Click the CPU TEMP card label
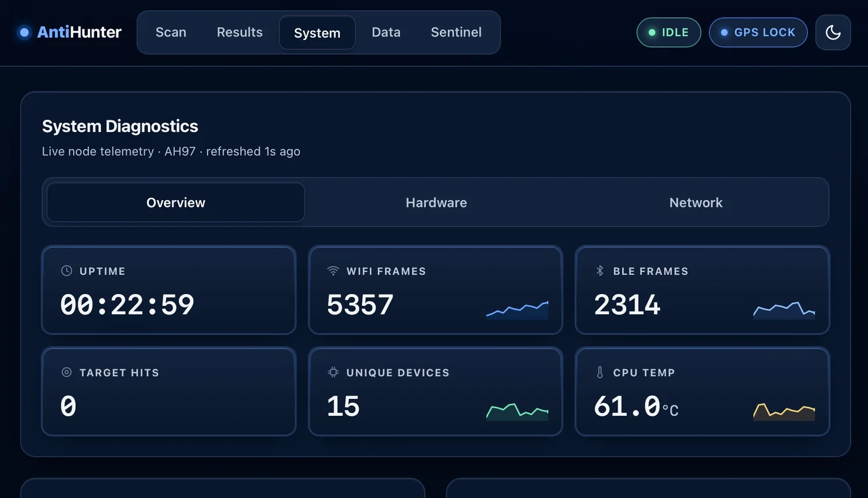The image size is (868, 498). pyautogui.click(x=644, y=373)
